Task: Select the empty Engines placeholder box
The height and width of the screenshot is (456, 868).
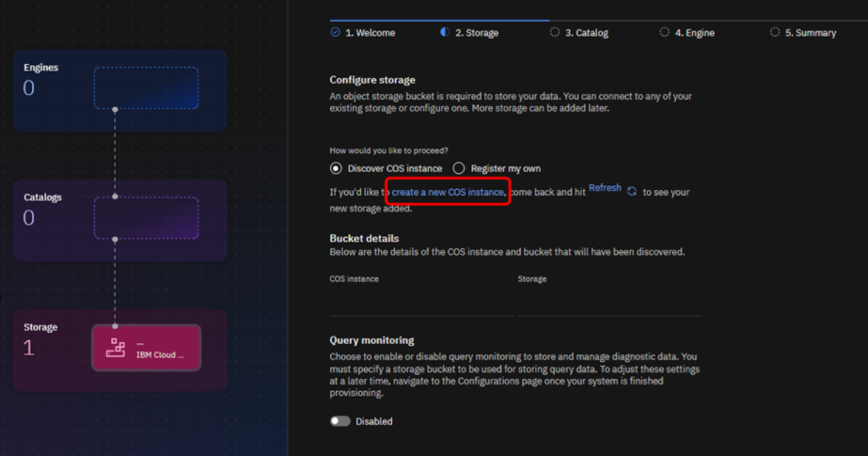Action: 146,88
